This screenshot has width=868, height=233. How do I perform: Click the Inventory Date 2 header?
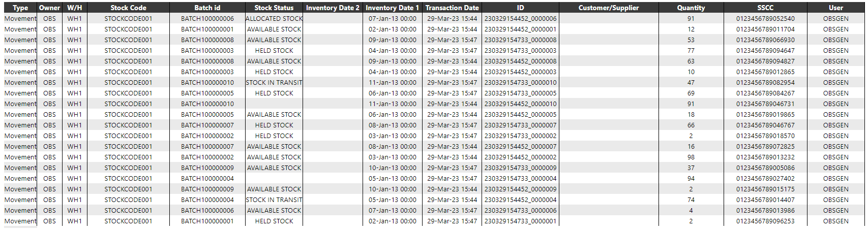click(333, 8)
